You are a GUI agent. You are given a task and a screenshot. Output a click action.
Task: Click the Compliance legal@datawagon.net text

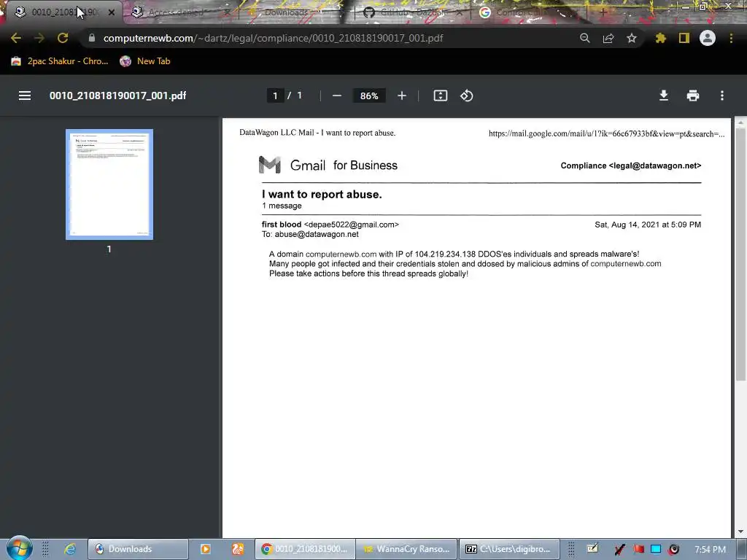(x=631, y=166)
